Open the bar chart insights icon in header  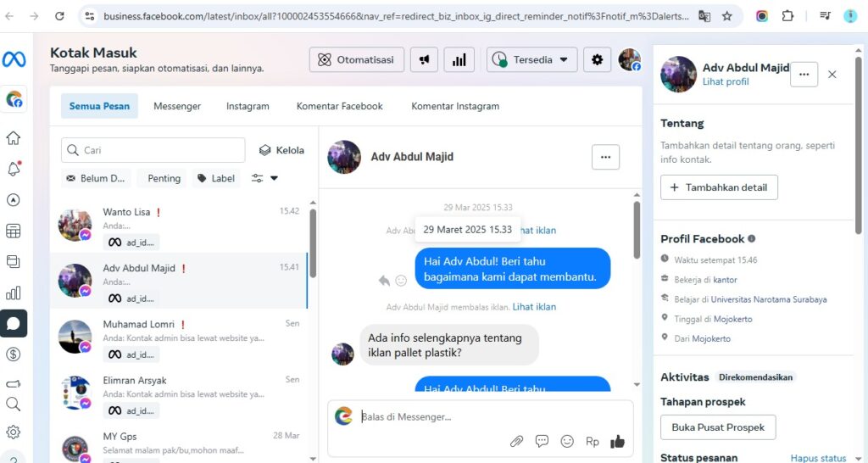(x=459, y=60)
